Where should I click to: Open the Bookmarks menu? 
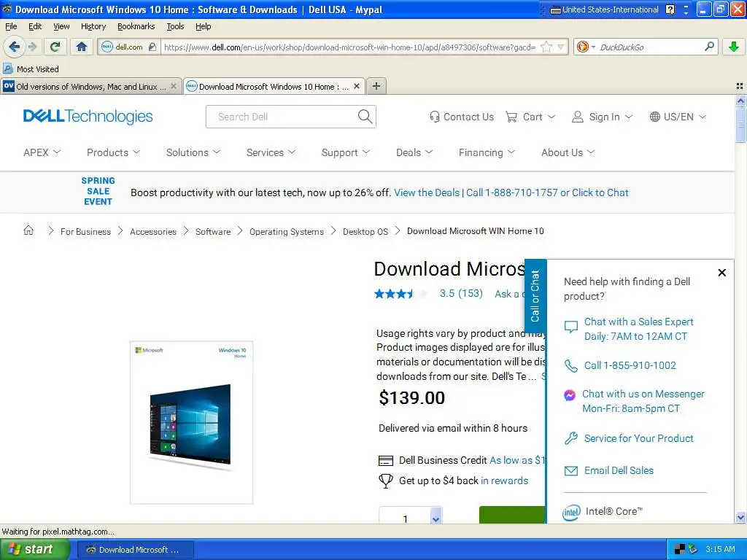(136, 26)
